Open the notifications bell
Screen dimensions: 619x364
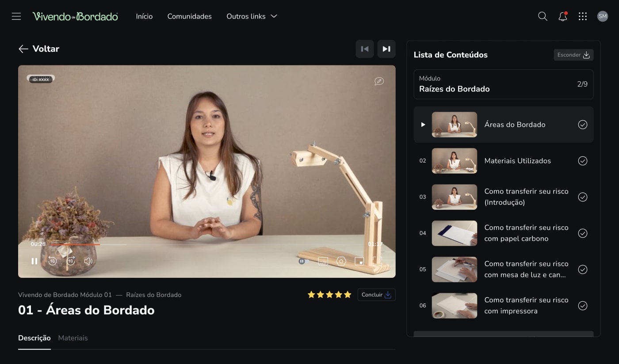click(563, 16)
